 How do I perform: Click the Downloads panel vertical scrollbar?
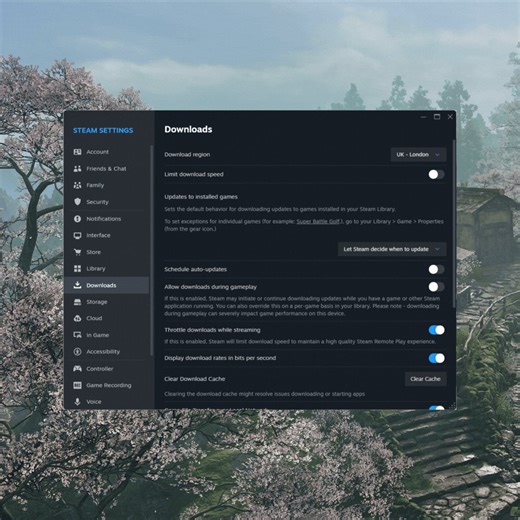click(x=454, y=223)
